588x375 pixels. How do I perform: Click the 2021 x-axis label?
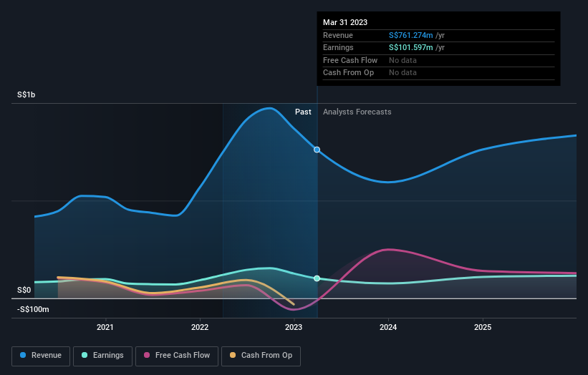click(x=105, y=327)
